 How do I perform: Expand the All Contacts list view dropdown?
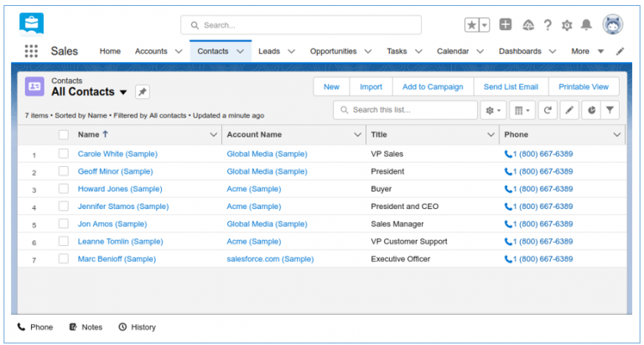coord(123,92)
